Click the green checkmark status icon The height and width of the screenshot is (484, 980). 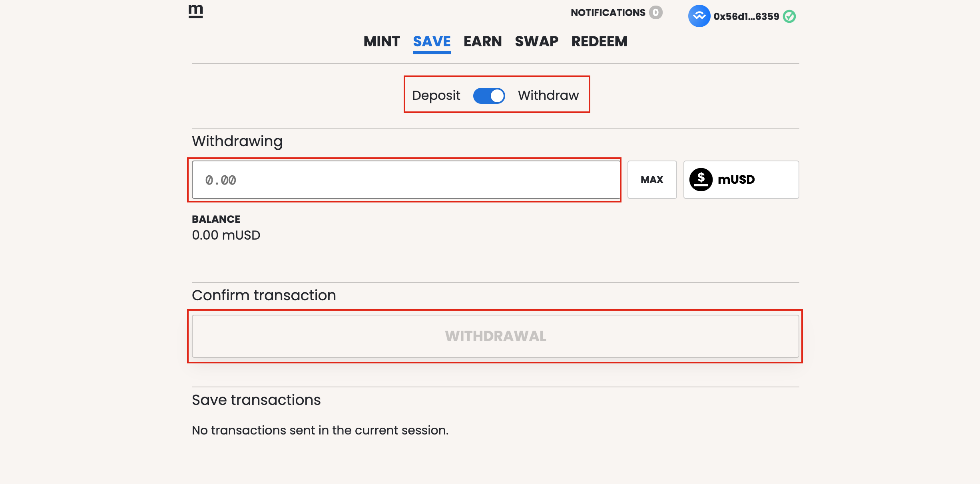coord(789,16)
